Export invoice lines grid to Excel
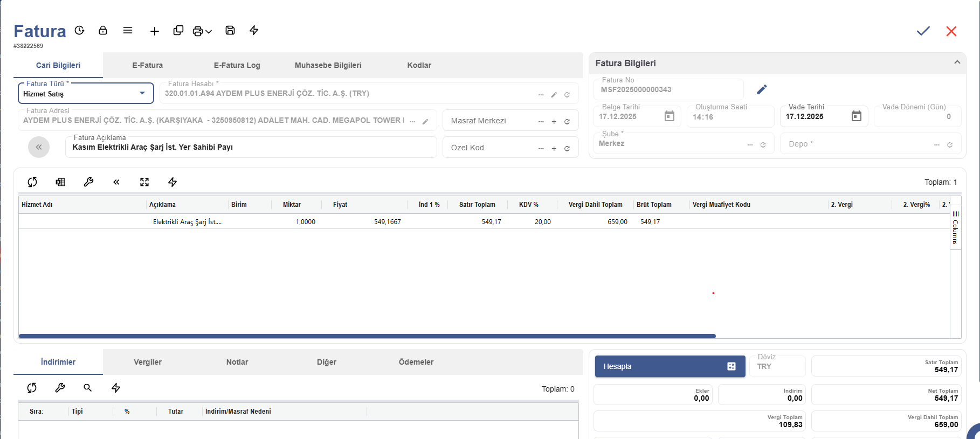Viewport: 980px width, 439px height. click(x=60, y=182)
